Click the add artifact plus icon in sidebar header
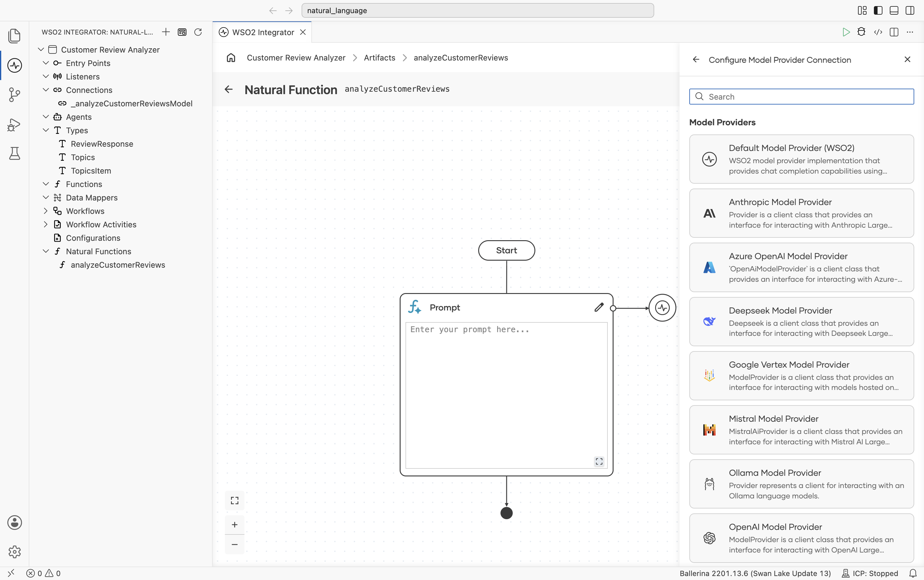 pos(166,32)
